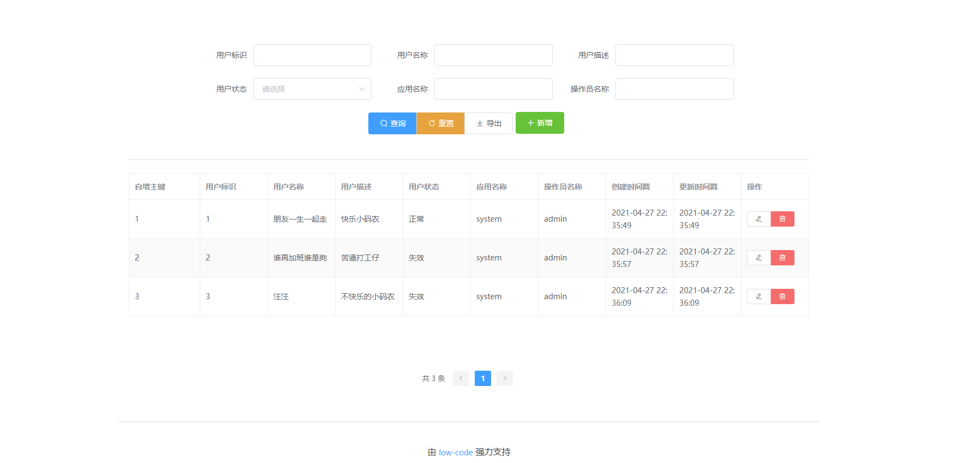Viewport: 980px width, 463px height.
Task: Delete the row for 汪汪
Action: [782, 296]
